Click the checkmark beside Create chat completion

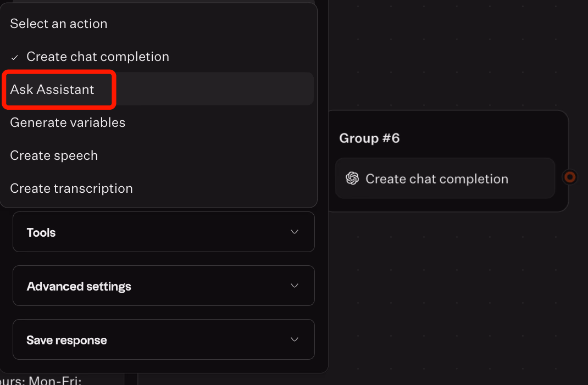[15, 57]
